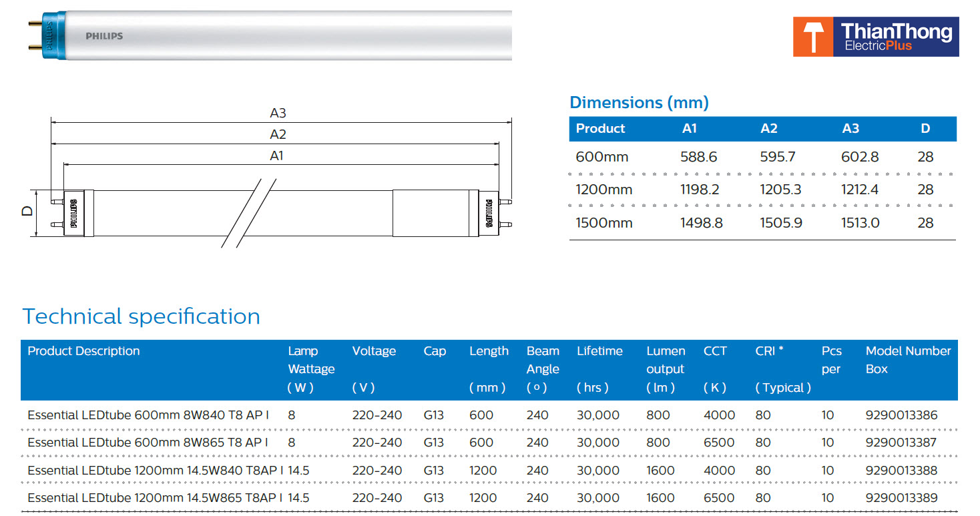Click the Philips logo on the tube

tap(104, 36)
